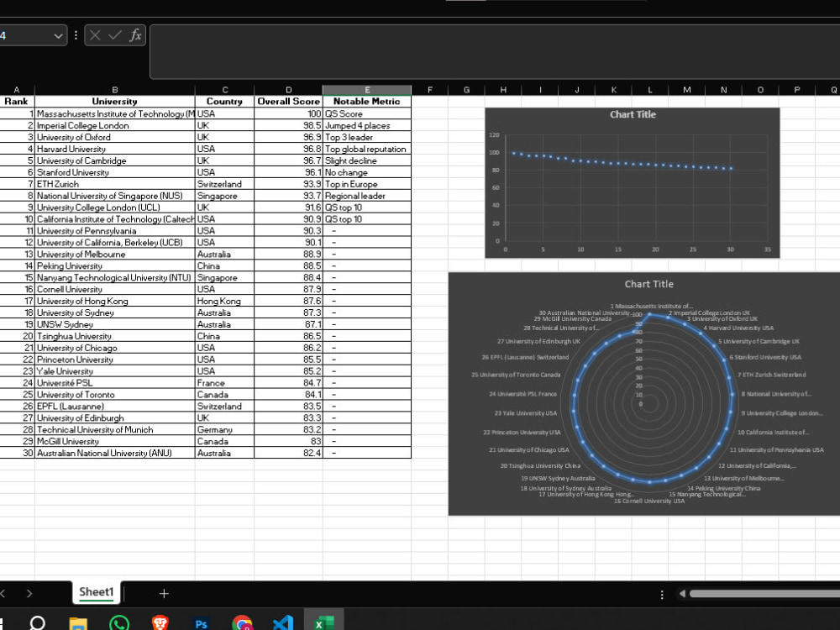Confirm the formula bar entry checkmark
This screenshot has width=840, height=630.
114,35
